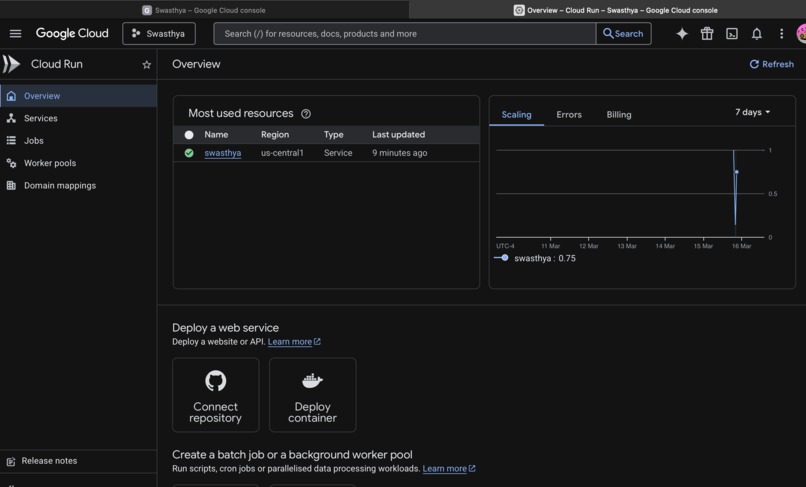The height and width of the screenshot is (487, 806).
Task: Click the Connect repository card
Action: pyautogui.click(x=216, y=395)
